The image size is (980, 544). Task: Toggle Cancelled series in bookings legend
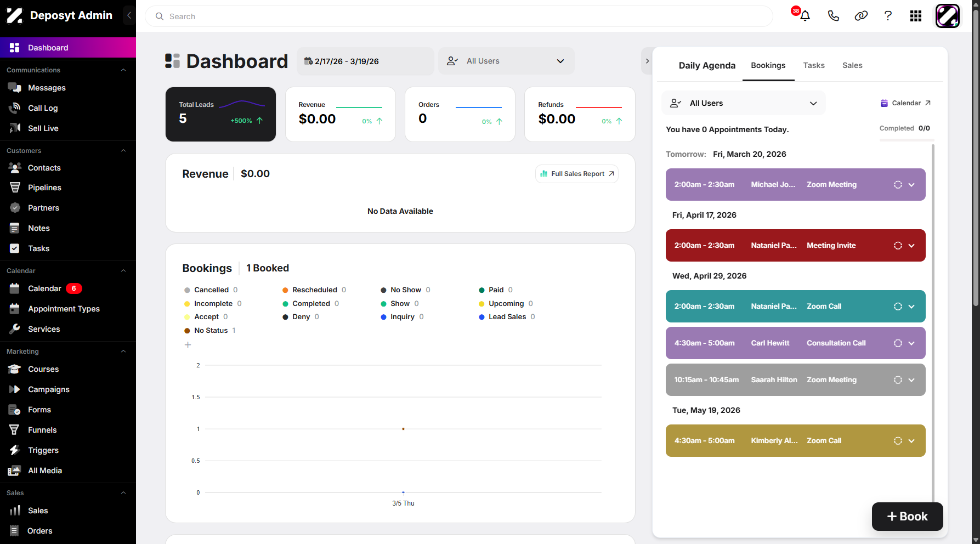point(211,290)
